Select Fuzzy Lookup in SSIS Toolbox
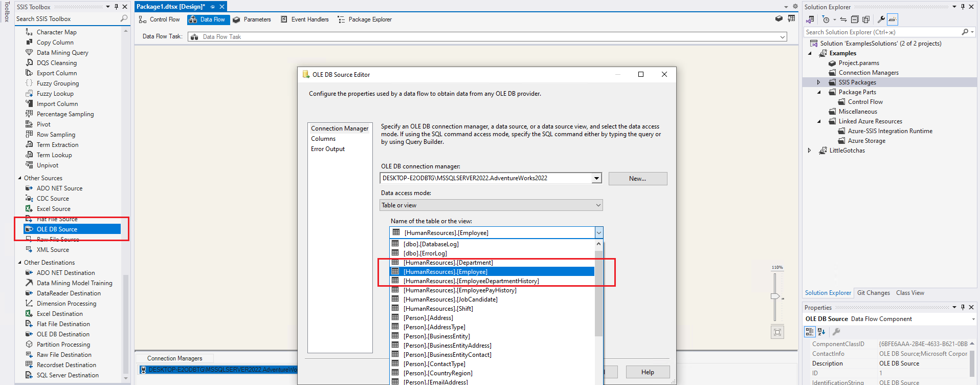The width and height of the screenshot is (980, 385). click(55, 94)
